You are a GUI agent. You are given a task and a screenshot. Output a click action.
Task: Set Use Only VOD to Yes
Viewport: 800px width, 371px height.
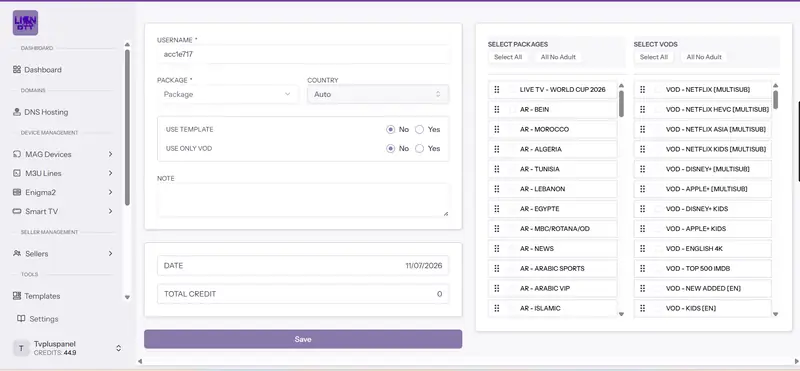[419, 149]
